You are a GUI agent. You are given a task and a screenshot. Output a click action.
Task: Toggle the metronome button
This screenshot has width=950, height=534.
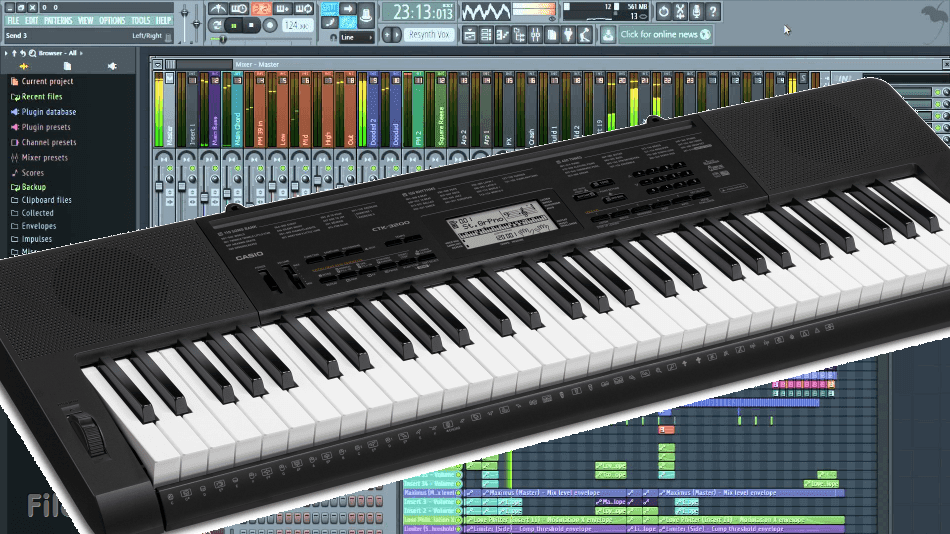[218, 8]
